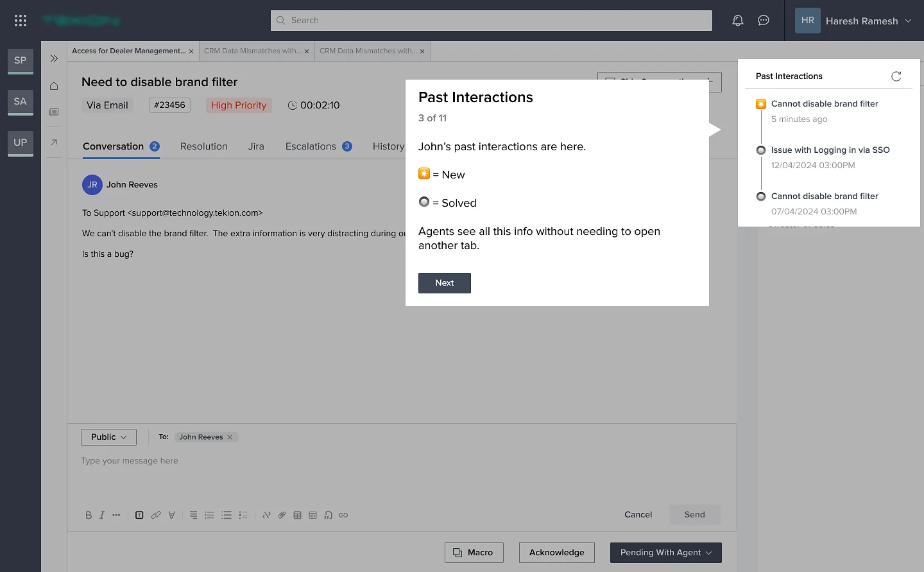Insert a table in message
The image size is (924, 572).
pyautogui.click(x=297, y=515)
